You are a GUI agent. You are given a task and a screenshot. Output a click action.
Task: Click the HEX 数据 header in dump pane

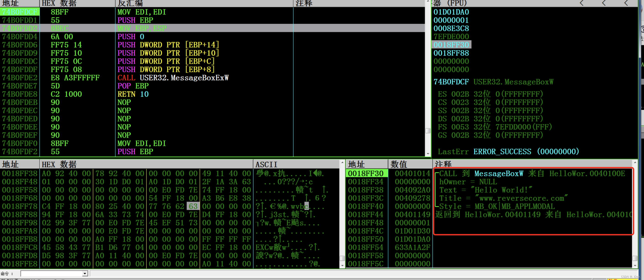click(146, 164)
